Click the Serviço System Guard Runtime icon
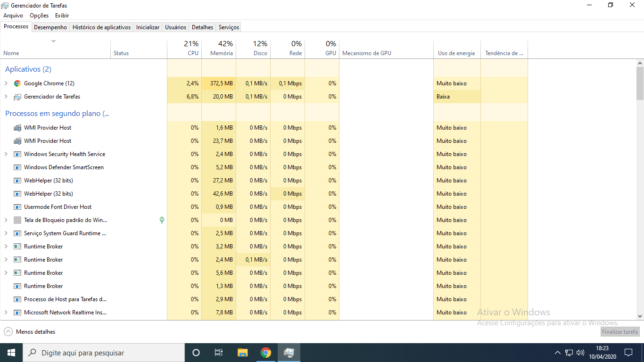The image size is (644, 362). pyautogui.click(x=17, y=233)
